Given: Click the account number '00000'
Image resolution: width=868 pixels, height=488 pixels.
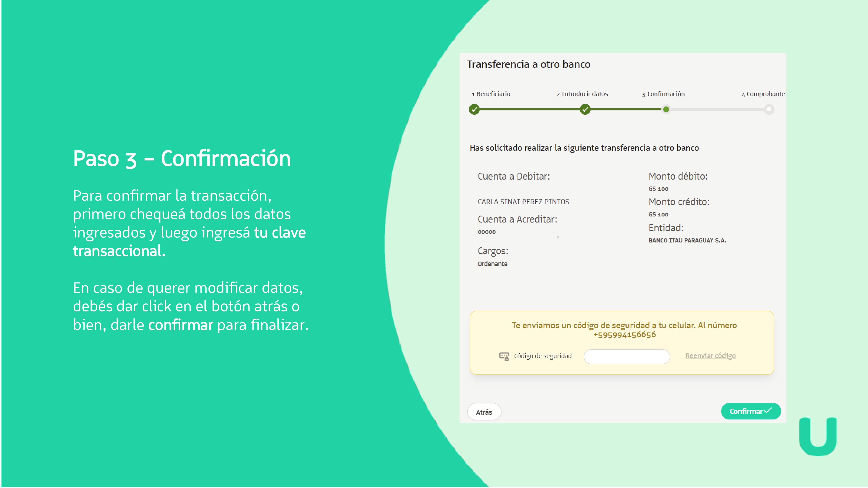Looking at the screenshot, I should click(x=487, y=232).
